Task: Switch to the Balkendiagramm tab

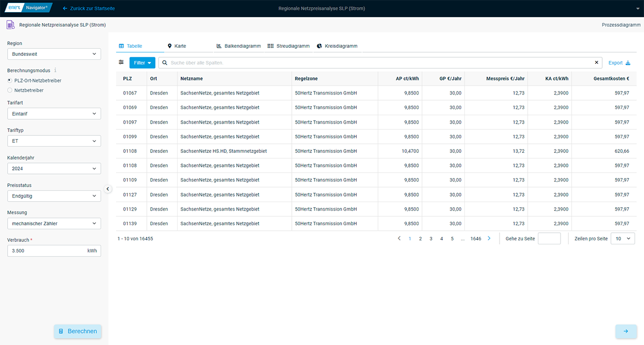Action: [238, 46]
